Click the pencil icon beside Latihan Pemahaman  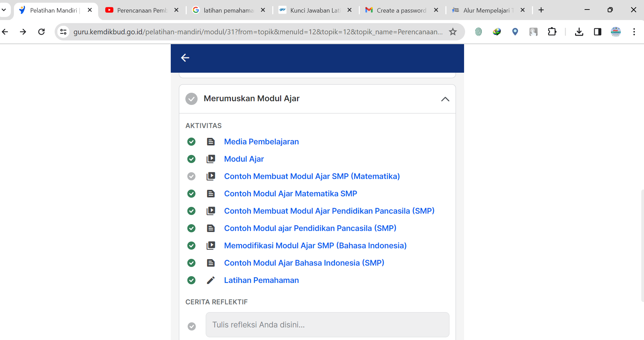tap(211, 280)
